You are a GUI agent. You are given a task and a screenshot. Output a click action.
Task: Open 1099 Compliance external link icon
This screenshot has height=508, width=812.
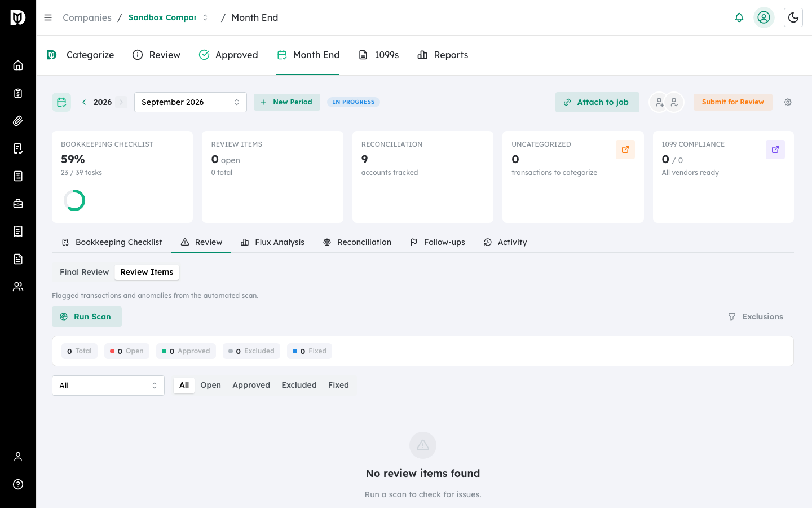775,150
